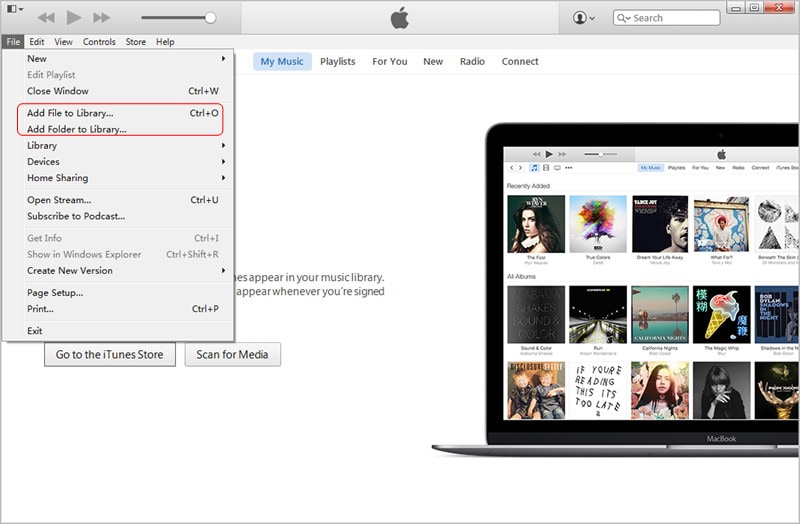Expand the Create New Version submenu
Viewport: 800px width, 524px height.
point(123,271)
